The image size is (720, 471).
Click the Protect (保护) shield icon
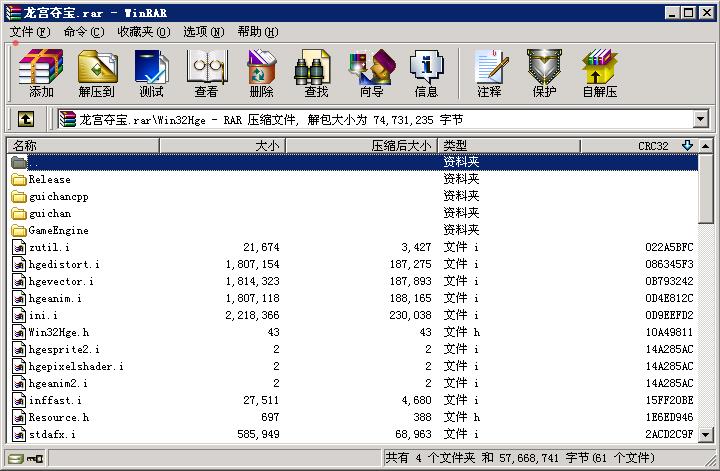point(544,74)
